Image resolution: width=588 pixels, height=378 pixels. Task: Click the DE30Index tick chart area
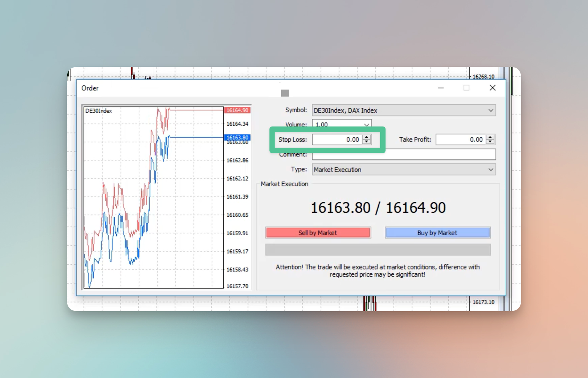[153, 197]
